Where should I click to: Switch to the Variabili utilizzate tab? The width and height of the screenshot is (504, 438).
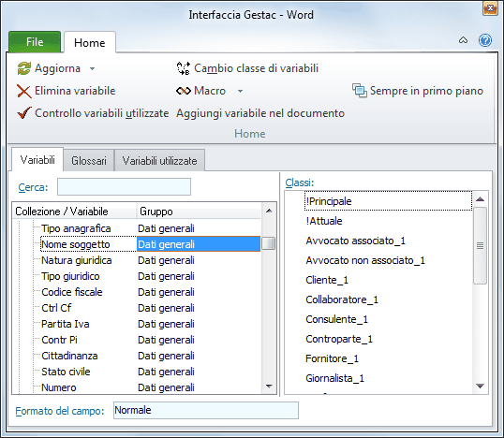coord(160,161)
